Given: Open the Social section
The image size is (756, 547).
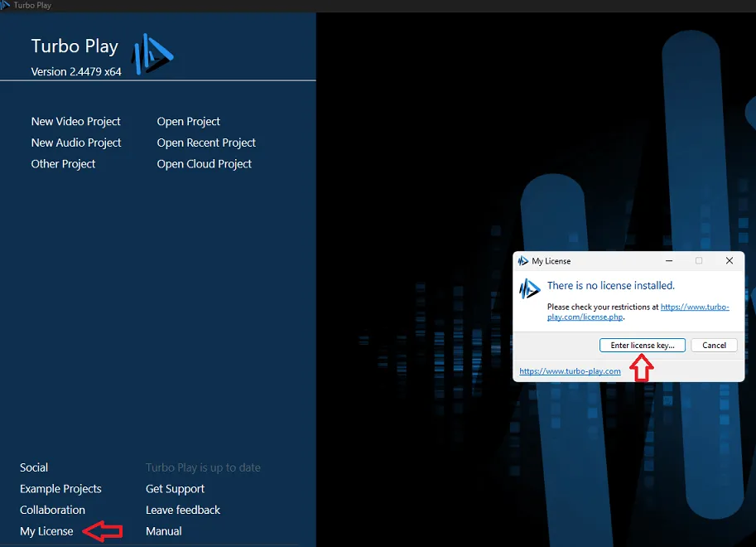Looking at the screenshot, I should click(34, 467).
